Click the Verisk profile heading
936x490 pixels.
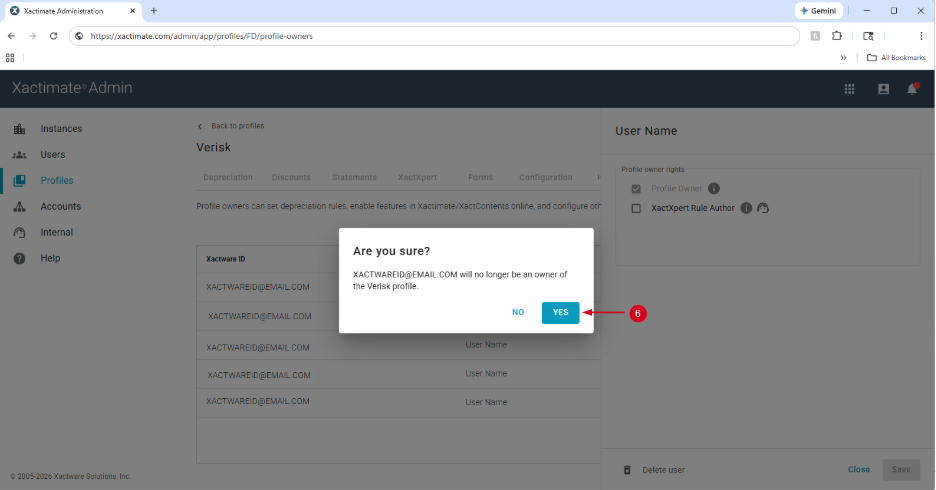pyautogui.click(x=214, y=147)
